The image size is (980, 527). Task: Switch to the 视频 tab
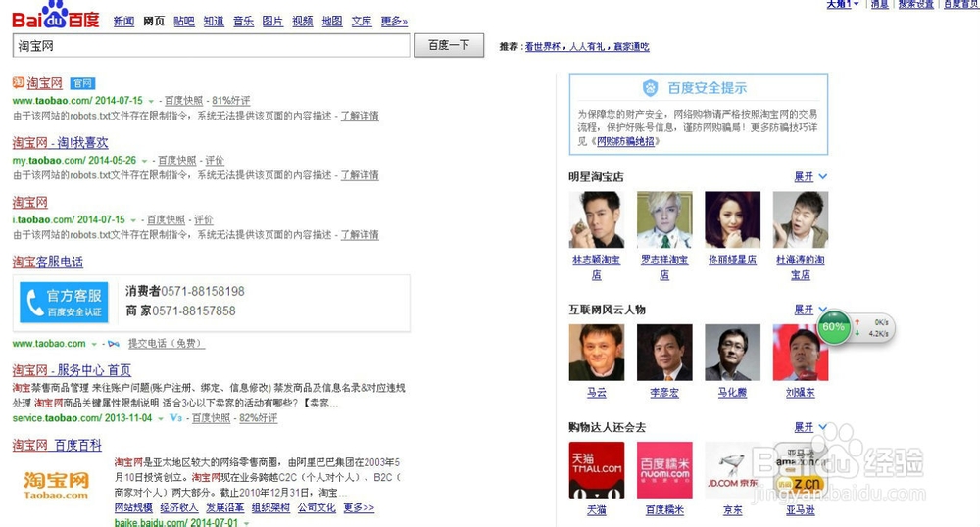point(303,22)
